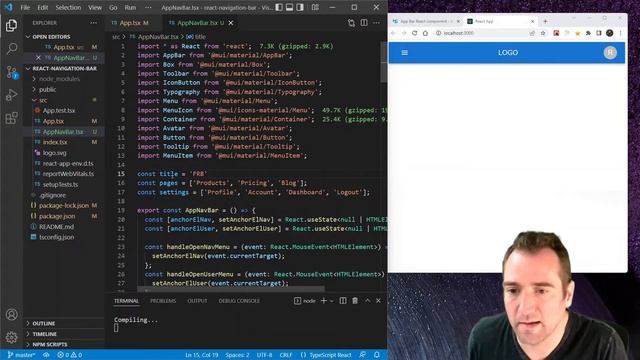Switch to the DEBUG CONSOLE tab

239,301
